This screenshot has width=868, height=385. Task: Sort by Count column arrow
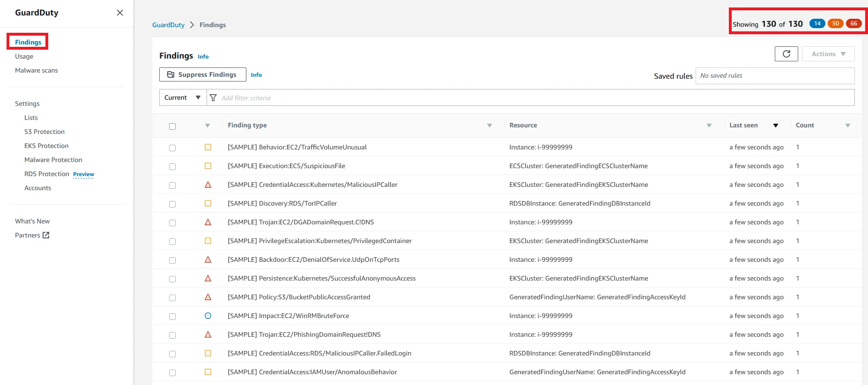(848, 126)
